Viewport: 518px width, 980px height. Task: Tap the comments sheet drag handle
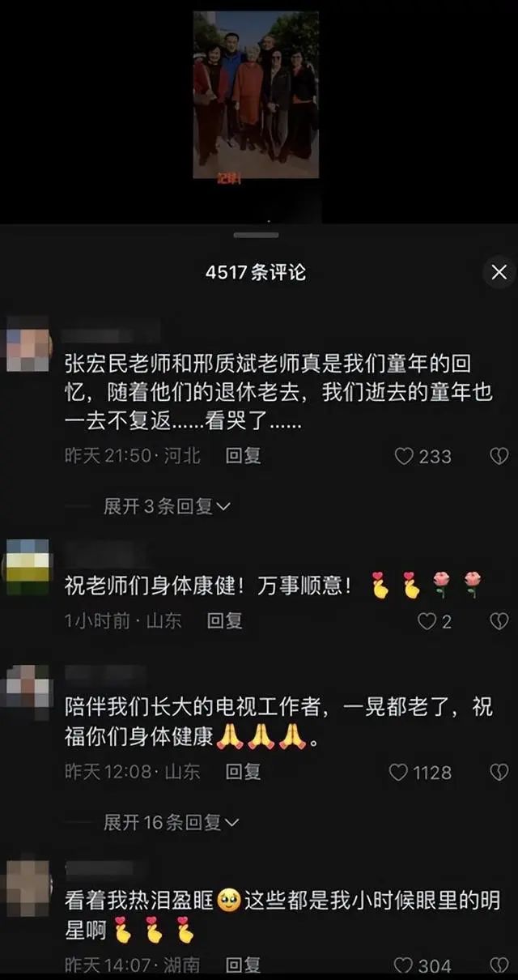coord(256,235)
